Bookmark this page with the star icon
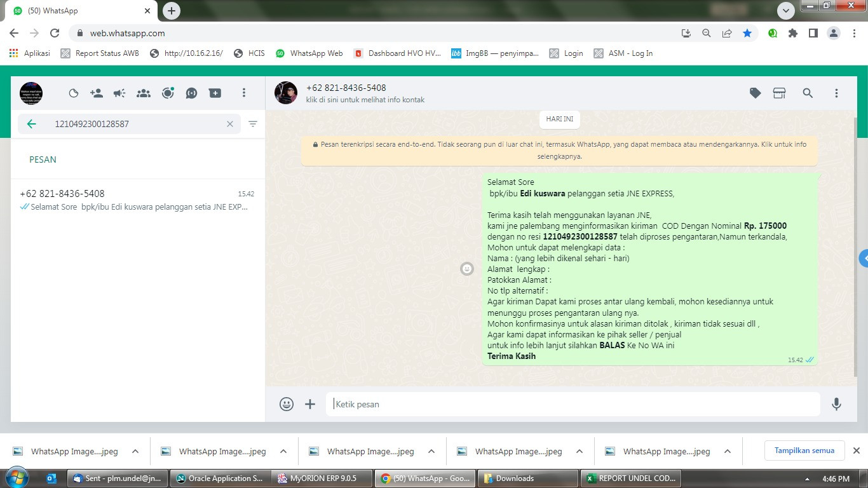868x488 pixels. tap(747, 33)
